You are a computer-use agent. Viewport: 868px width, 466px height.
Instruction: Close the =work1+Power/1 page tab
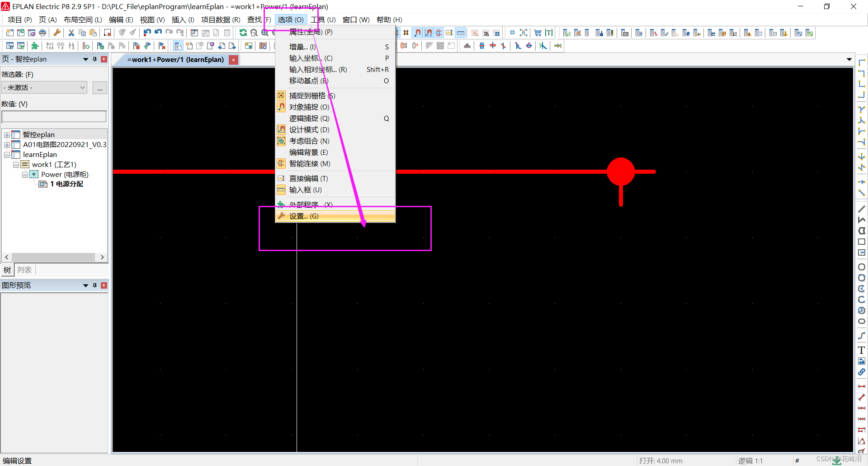233,60
